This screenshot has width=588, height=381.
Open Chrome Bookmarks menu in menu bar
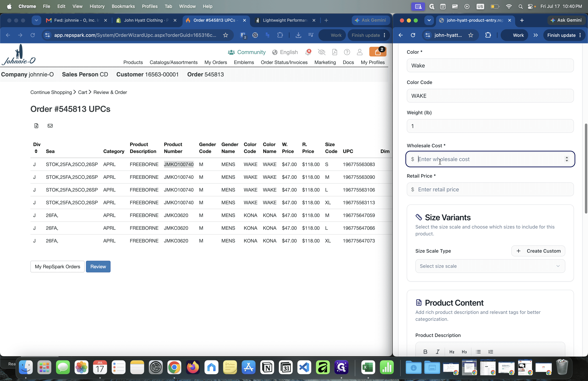(123, 6)
